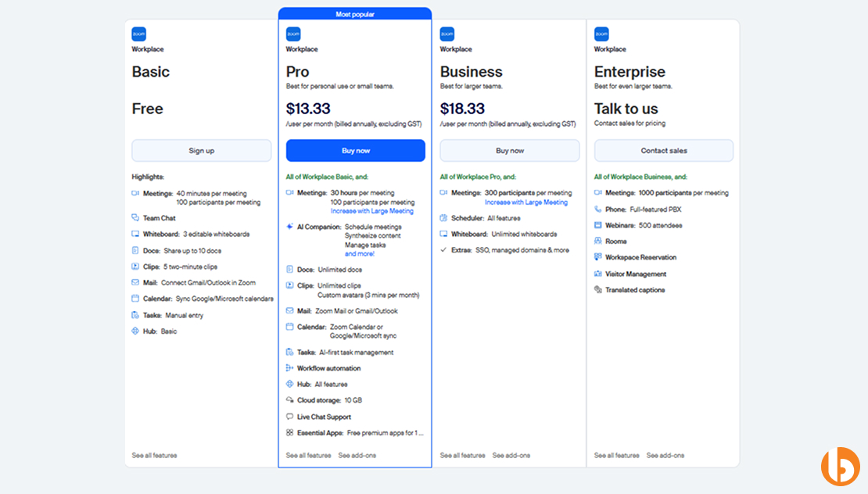868x494 pixels.
Task: Click 'All of Workplace Basic, and:' text
Action: [327, 177]
